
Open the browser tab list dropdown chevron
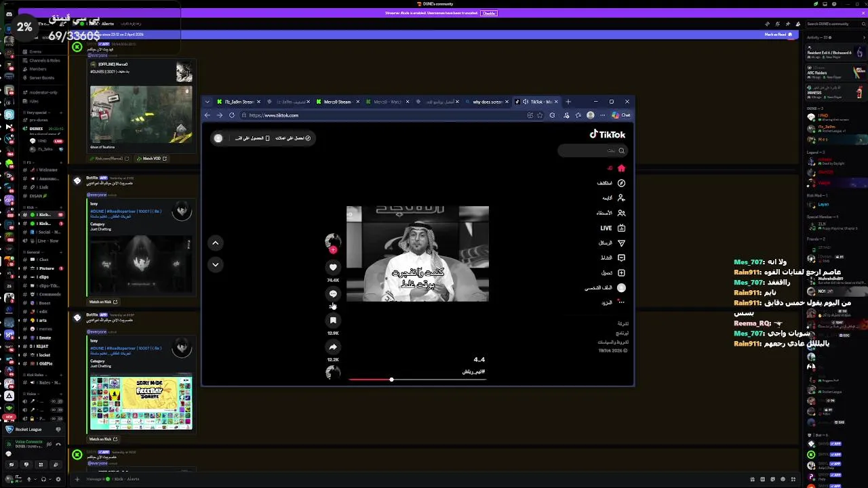click(x=209, y=102)
